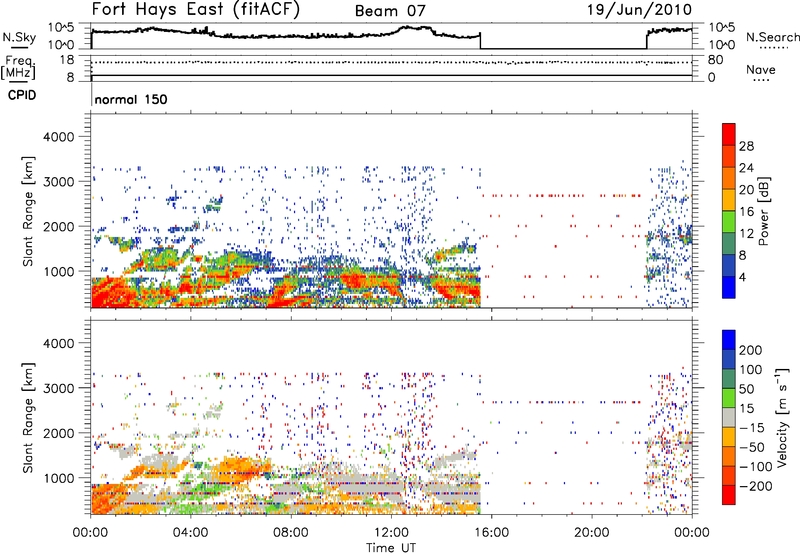Viewport: 800px width, 554px height.
Task: Click the '80' value on Nave axis
Action: 715,60
